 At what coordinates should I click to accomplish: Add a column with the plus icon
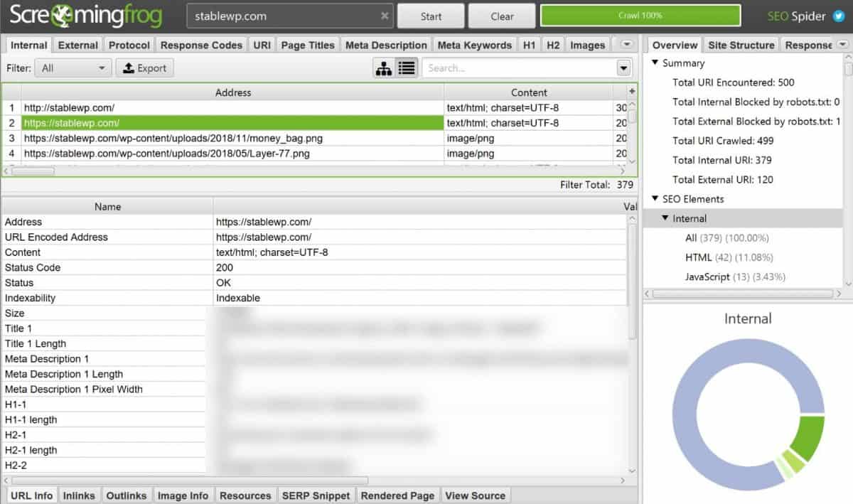(x=632, y=92)
